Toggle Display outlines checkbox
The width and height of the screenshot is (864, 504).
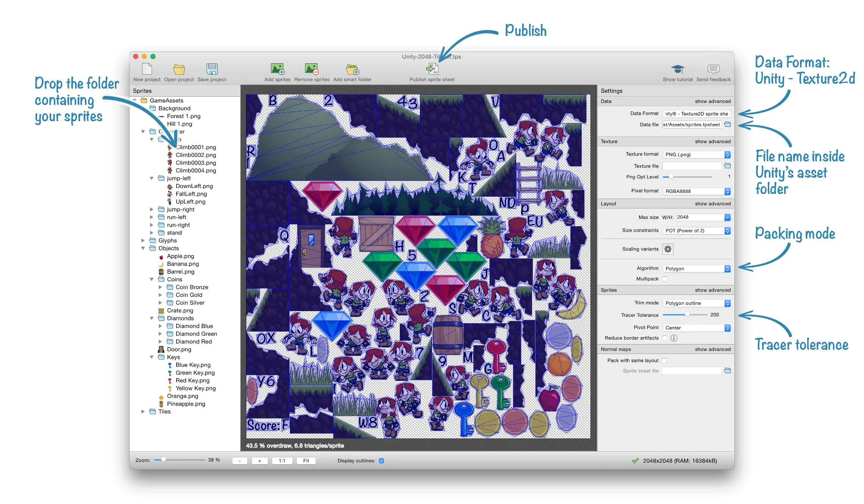click(381, 461)
